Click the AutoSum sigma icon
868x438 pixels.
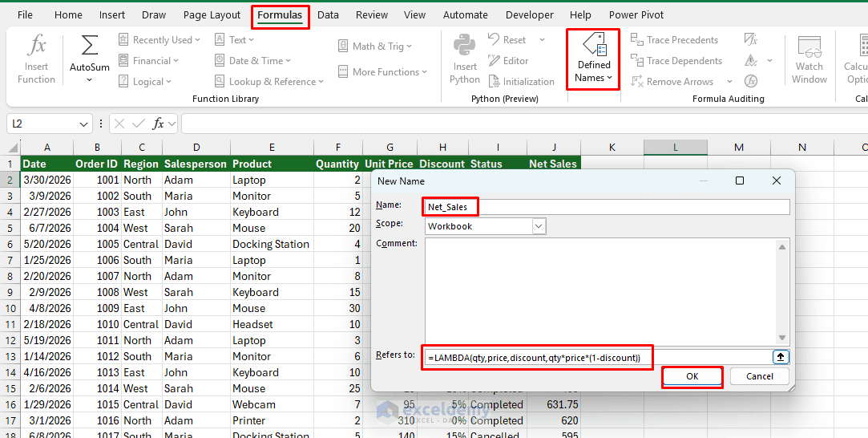pyautogui.click(x=90, y=46)
